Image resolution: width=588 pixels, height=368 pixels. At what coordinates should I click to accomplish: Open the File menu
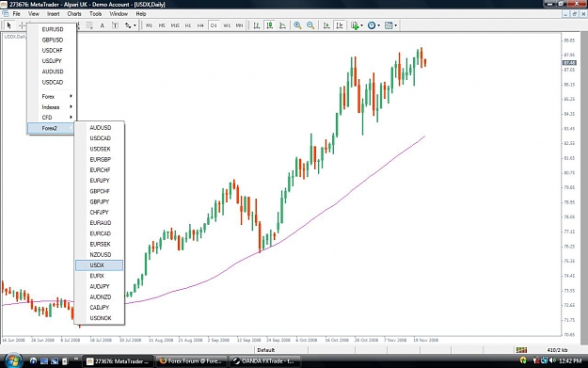17,14
